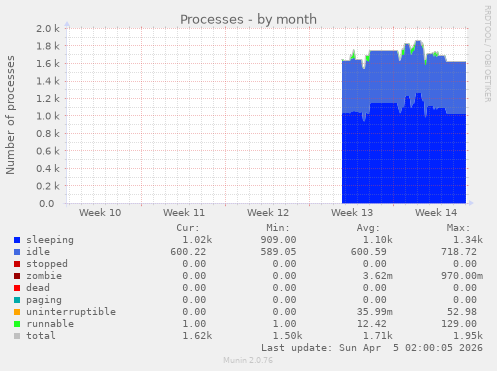Viewport: 497px width, 371px height.
Task: Click the 'zombie' legend label
Action: coord(44,276)
